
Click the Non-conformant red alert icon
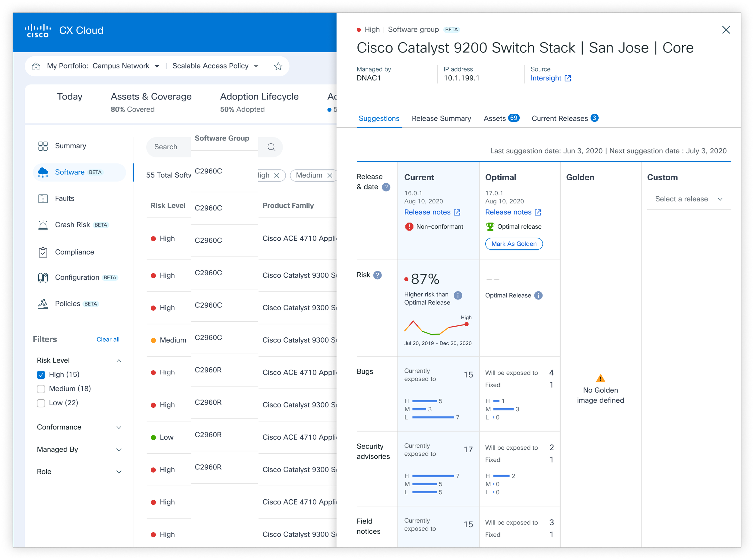[409, 226]
